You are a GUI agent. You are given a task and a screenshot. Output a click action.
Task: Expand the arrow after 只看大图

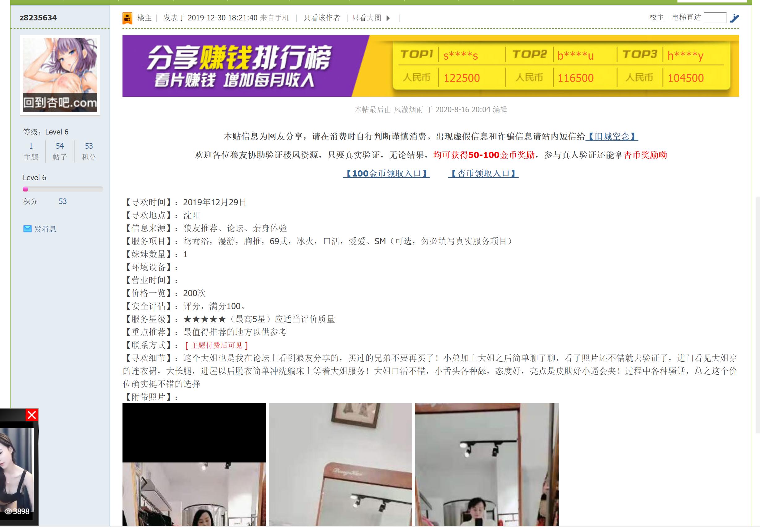click(389, 18)
